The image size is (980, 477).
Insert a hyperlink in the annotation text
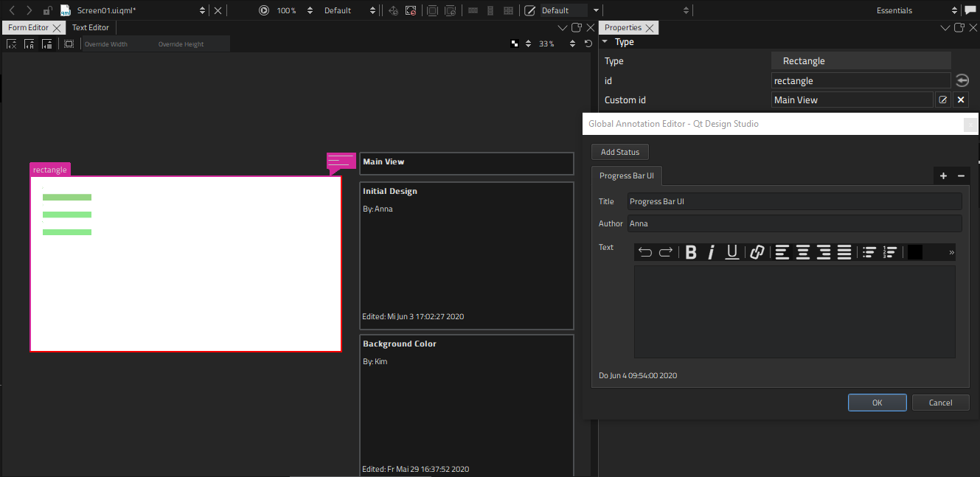[x=757, y=251]
